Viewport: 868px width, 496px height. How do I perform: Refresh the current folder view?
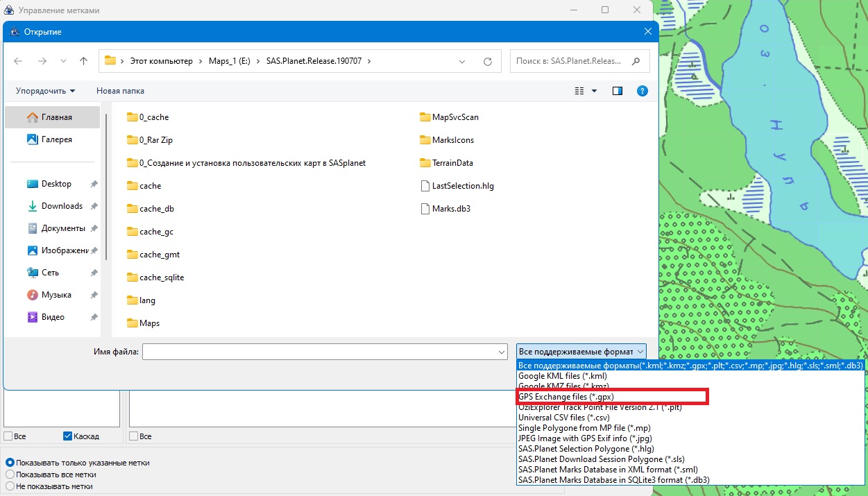click(488, 61)
